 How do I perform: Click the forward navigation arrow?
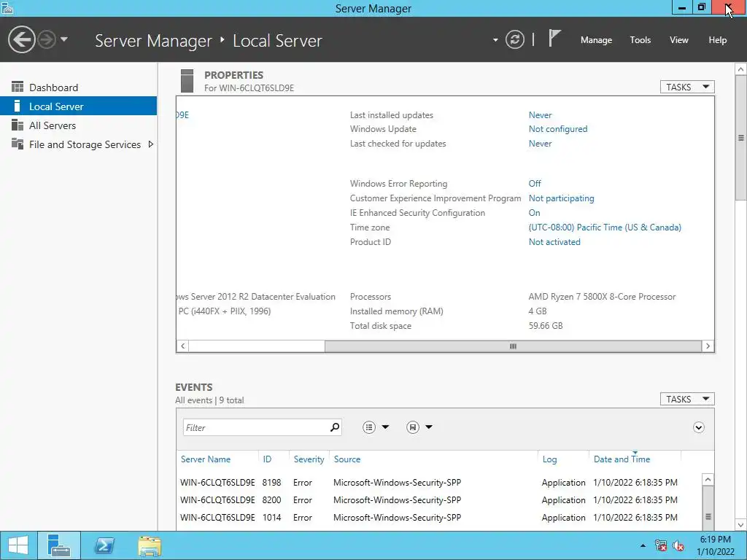(47, 39)
